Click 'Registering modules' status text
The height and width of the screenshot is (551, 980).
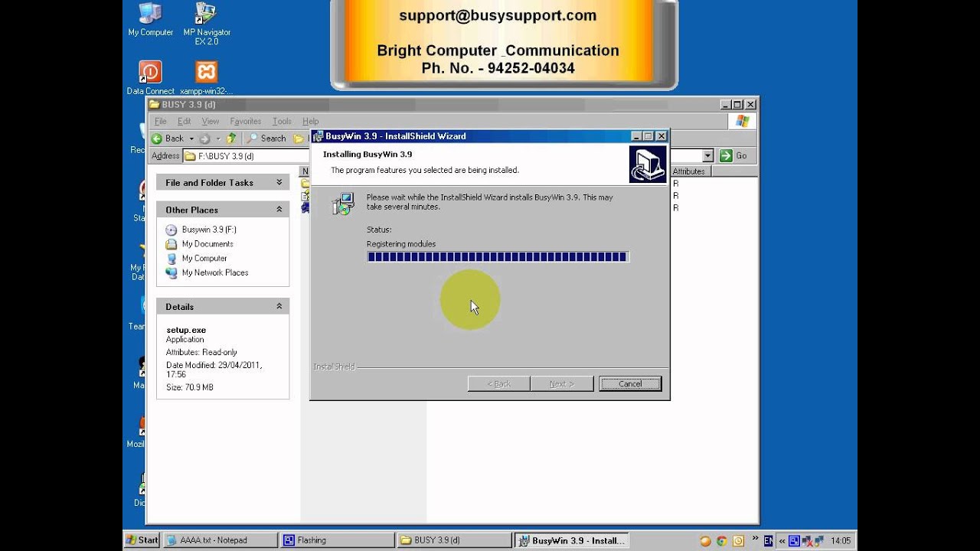(x=401, y=244)
